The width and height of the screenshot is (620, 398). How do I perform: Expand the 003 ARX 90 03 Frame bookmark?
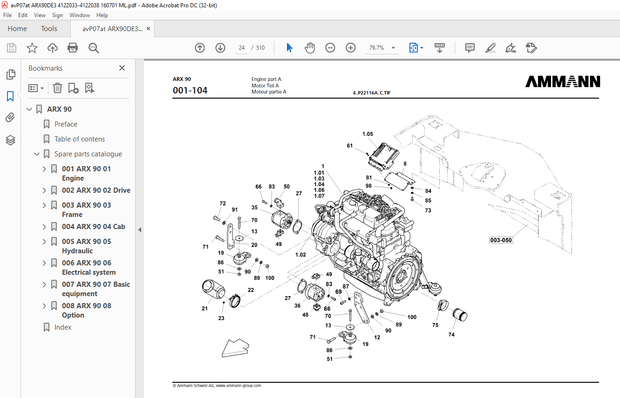(x=44, y=205)
